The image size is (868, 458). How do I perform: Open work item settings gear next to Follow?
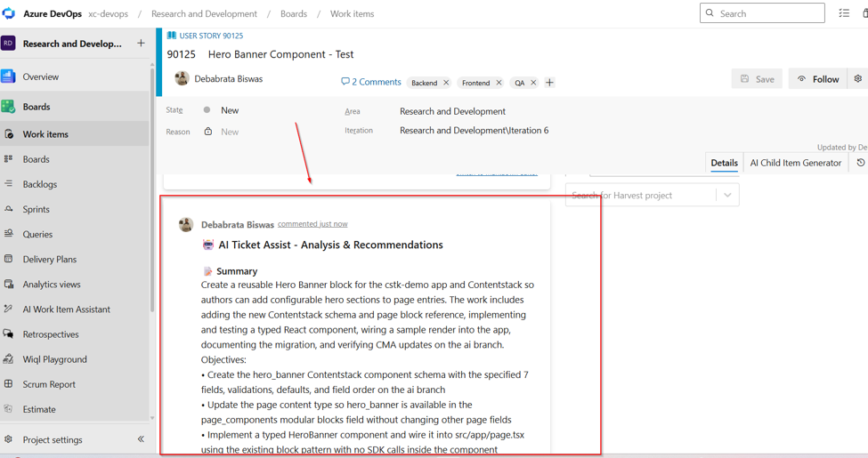click(857, 78)
